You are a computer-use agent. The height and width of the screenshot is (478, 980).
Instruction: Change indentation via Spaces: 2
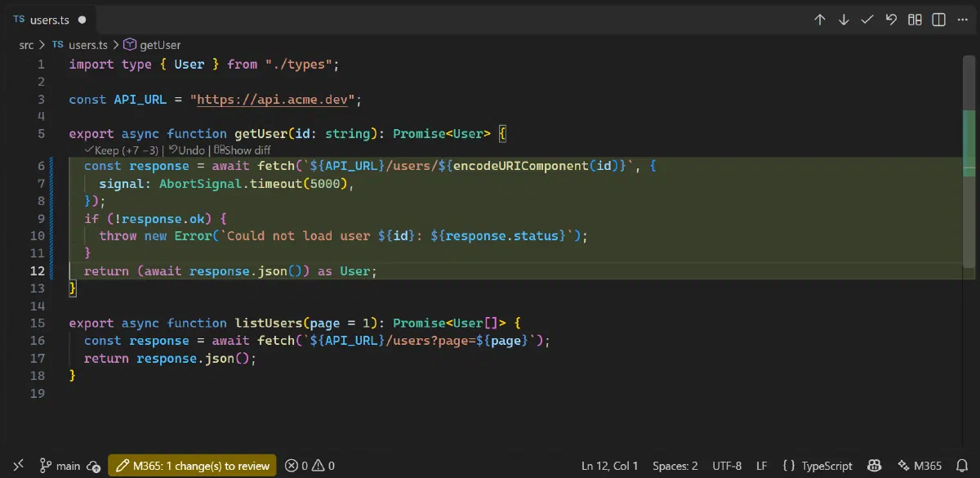(x=675, y=466)
